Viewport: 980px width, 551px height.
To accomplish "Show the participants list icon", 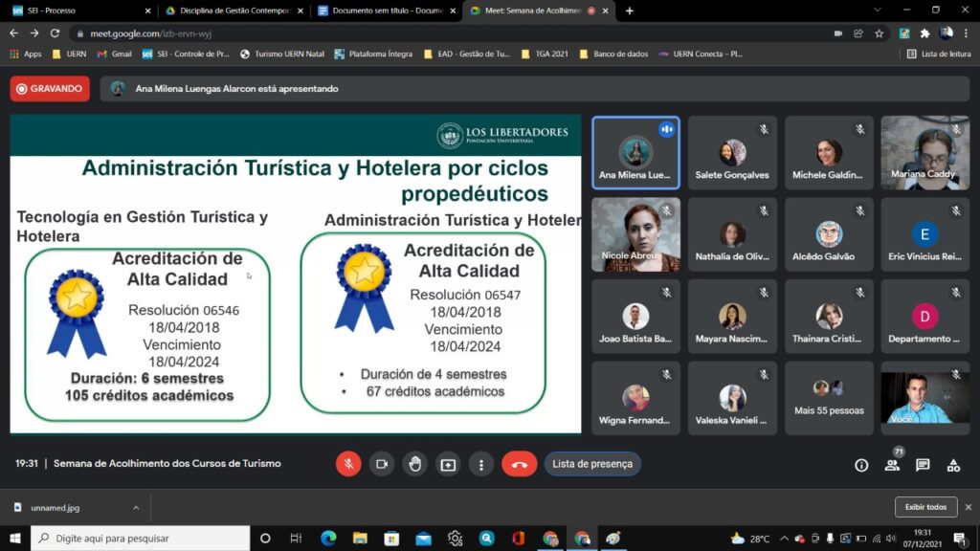I will tap(892, 465).
